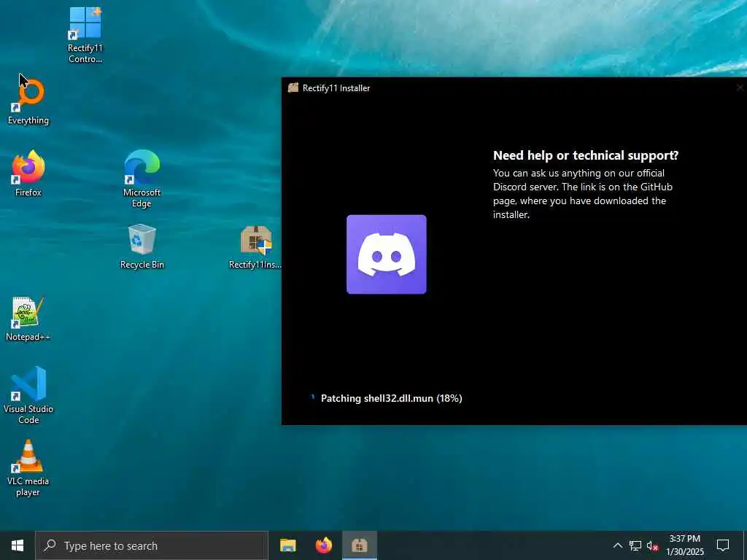Screen dimensions: 747x560
Task: Open the Notepad++ desktop shortcut
Action: [x=28, y=319]
